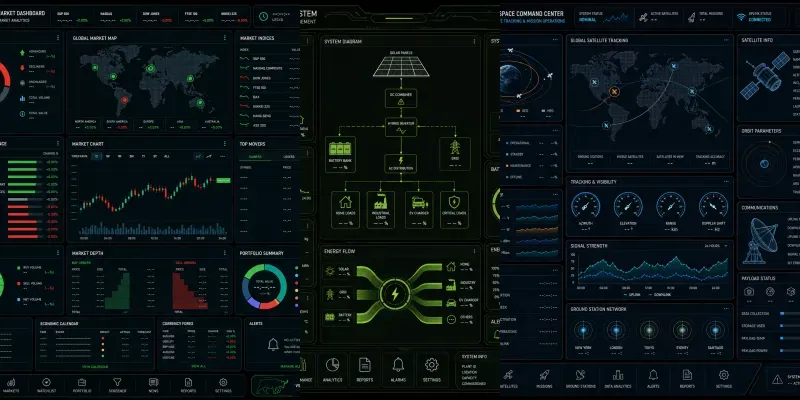This screenshot has width=800, height=400.
Task: Switch Market Chart to line chart type
Action: coord(209,156)
